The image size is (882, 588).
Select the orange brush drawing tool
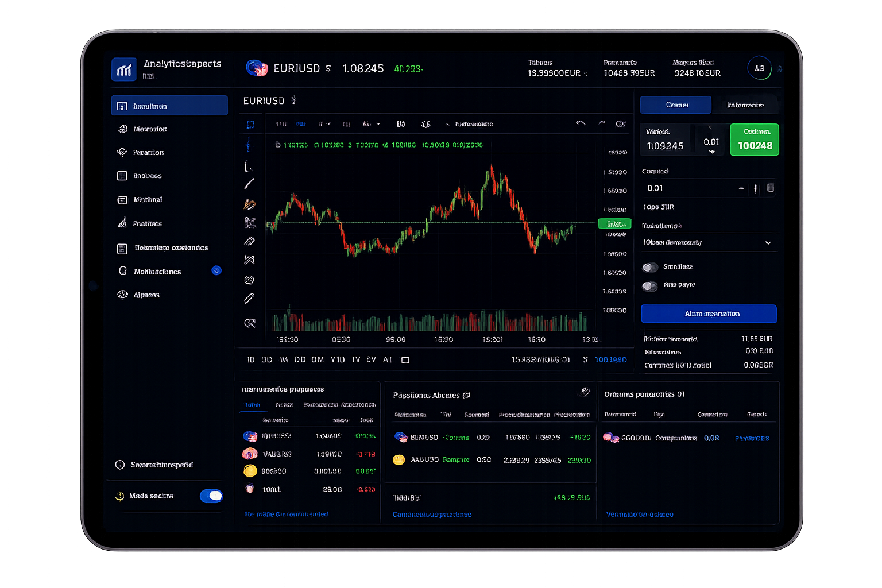point(249,204)
